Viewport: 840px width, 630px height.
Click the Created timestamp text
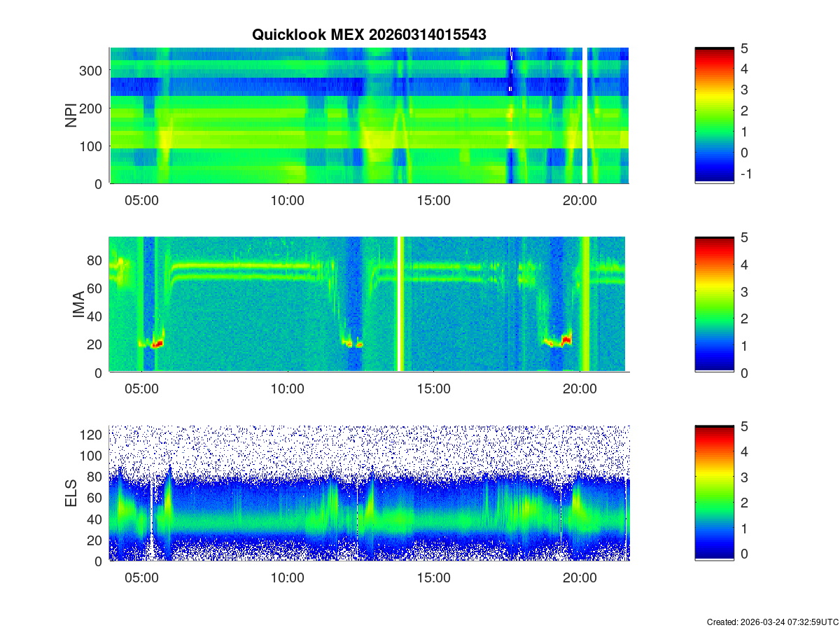point(772,622)
